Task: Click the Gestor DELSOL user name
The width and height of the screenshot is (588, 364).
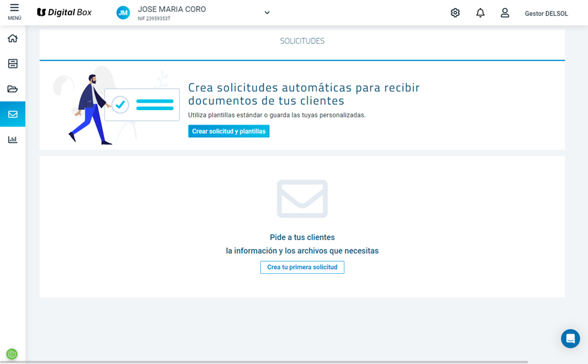Action: pos(546,13)
